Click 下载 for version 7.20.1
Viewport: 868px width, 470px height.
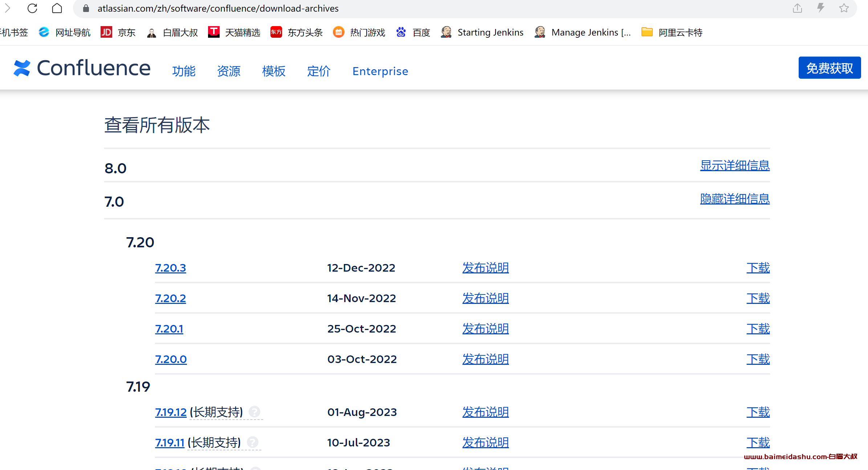pyautogui.click(x=758, y=329)
